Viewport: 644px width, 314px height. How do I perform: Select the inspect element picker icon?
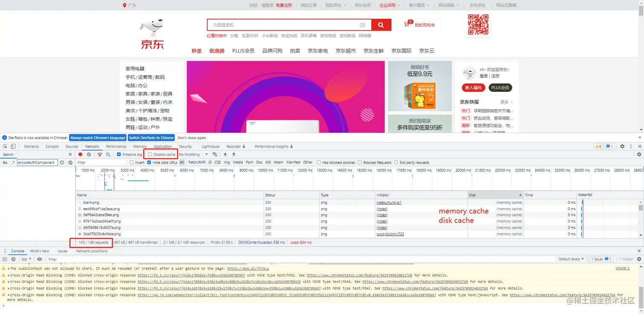(x=5, y=146)
